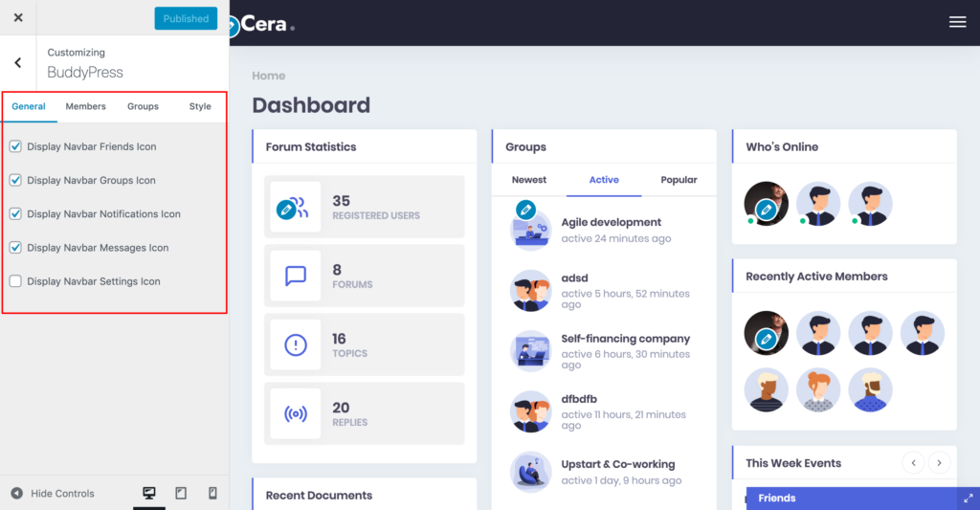
Task: Click the '16 Topics' statistic
Action: tap(365, 344)
